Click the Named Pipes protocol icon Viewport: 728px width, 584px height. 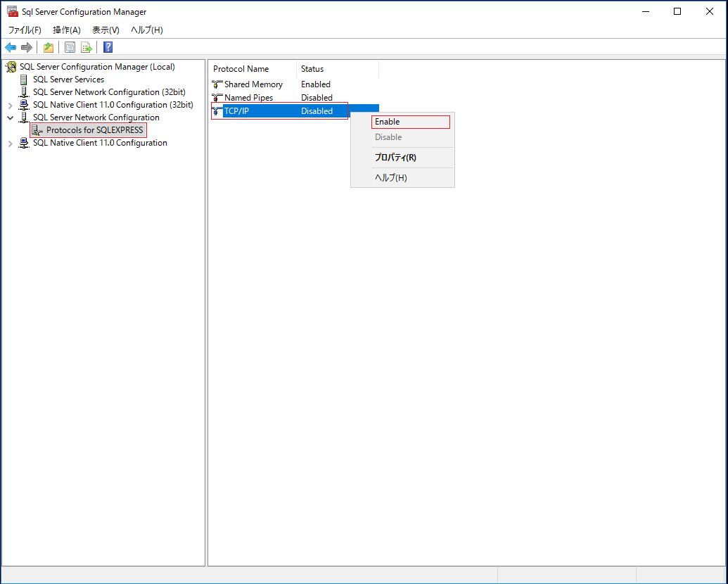click(x=217, y=98)
